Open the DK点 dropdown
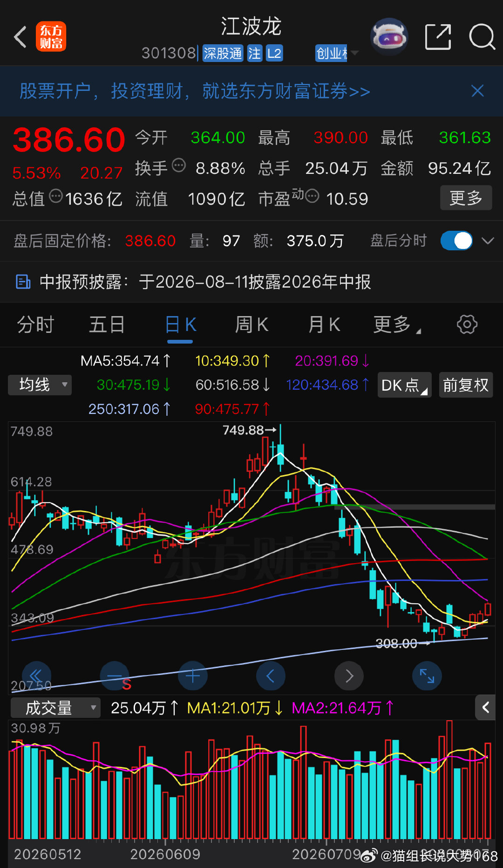The image size is (503, 868). tap(404, 385)
